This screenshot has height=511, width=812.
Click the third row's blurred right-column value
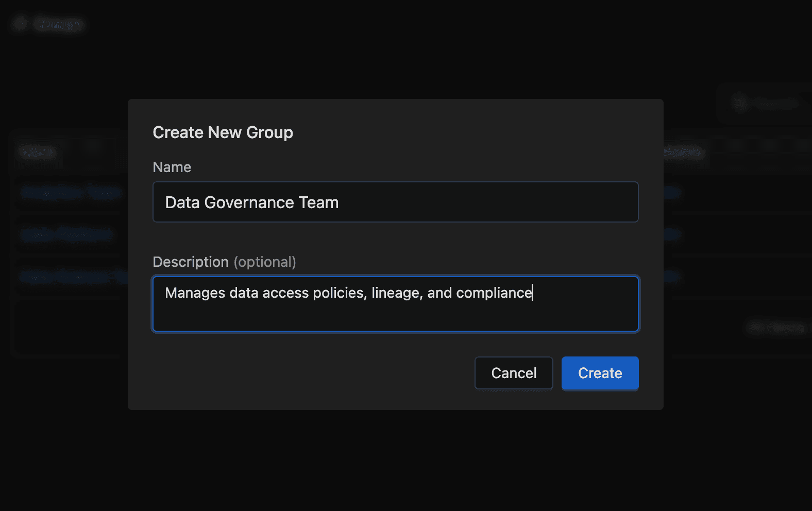pos(671,277)
